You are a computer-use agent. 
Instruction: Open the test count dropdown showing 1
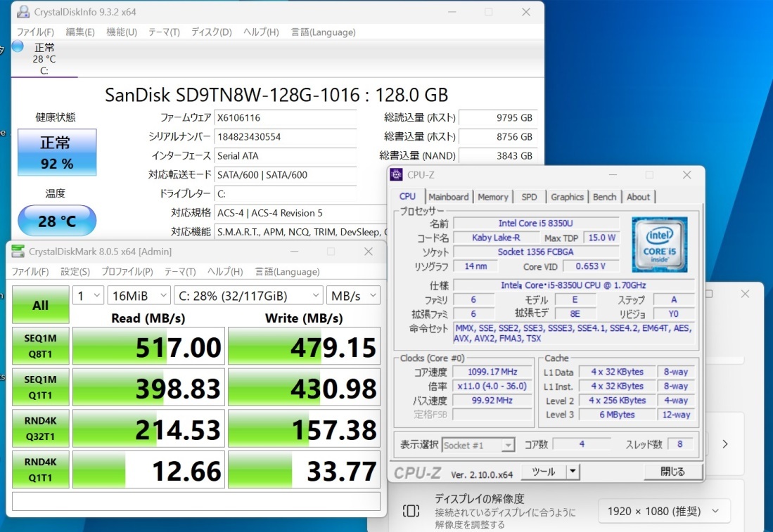[x=88, y=296]
